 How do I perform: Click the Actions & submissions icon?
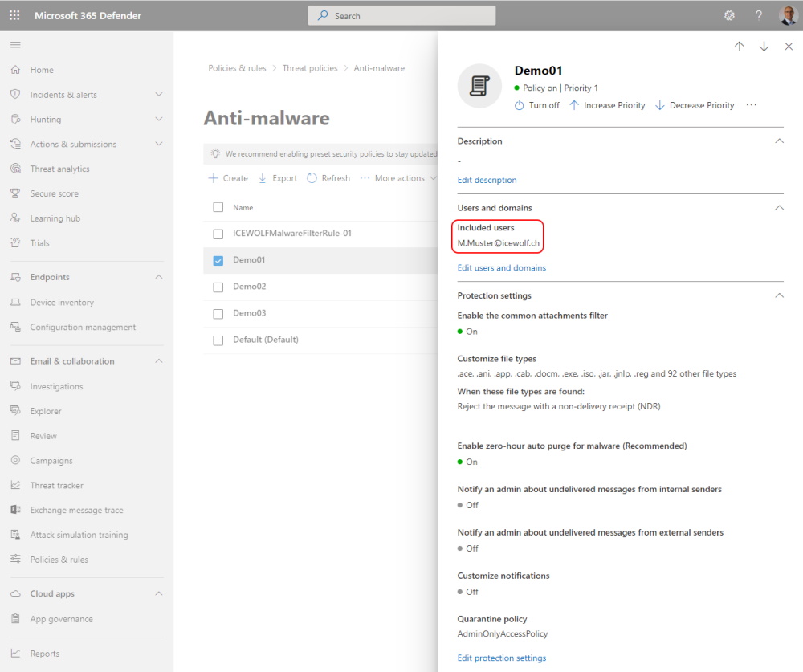[x=15, y=144]
